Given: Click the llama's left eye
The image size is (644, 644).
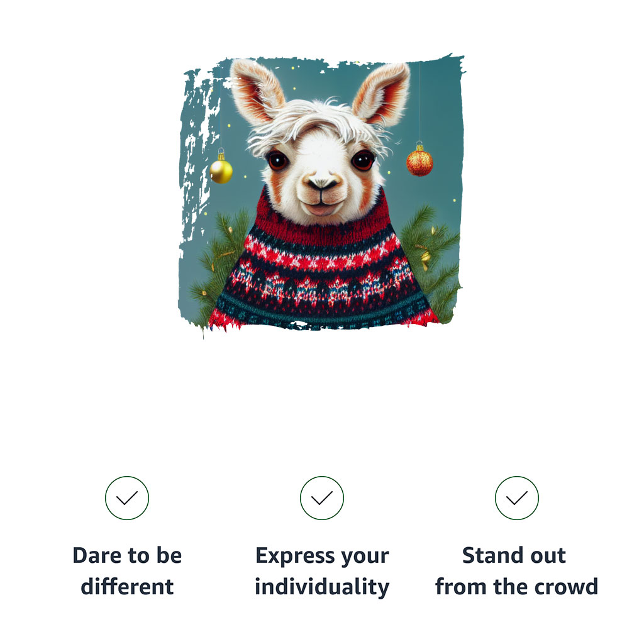Looking at the screenshot, I should click(x=278, y=160).
